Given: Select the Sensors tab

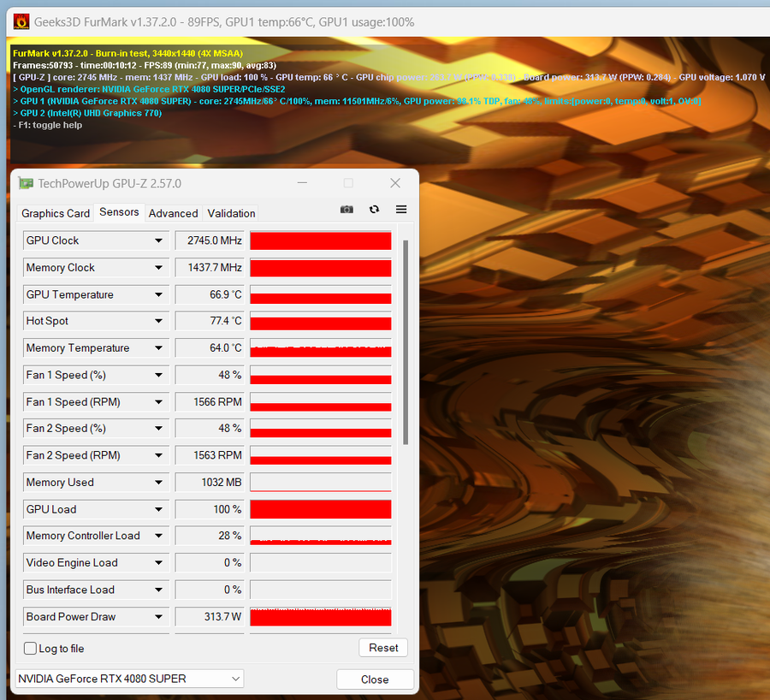Looking at the screenshot, I should click(119, 212).
